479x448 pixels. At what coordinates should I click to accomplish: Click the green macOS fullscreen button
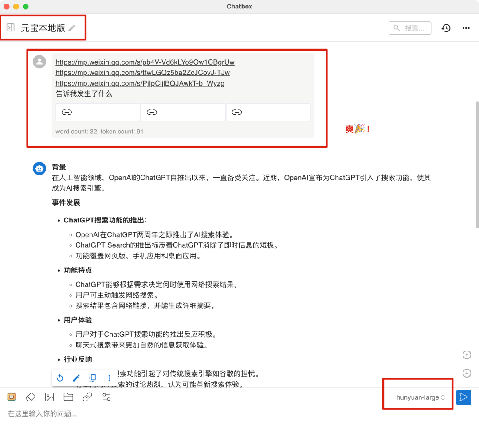pos(26,6)
